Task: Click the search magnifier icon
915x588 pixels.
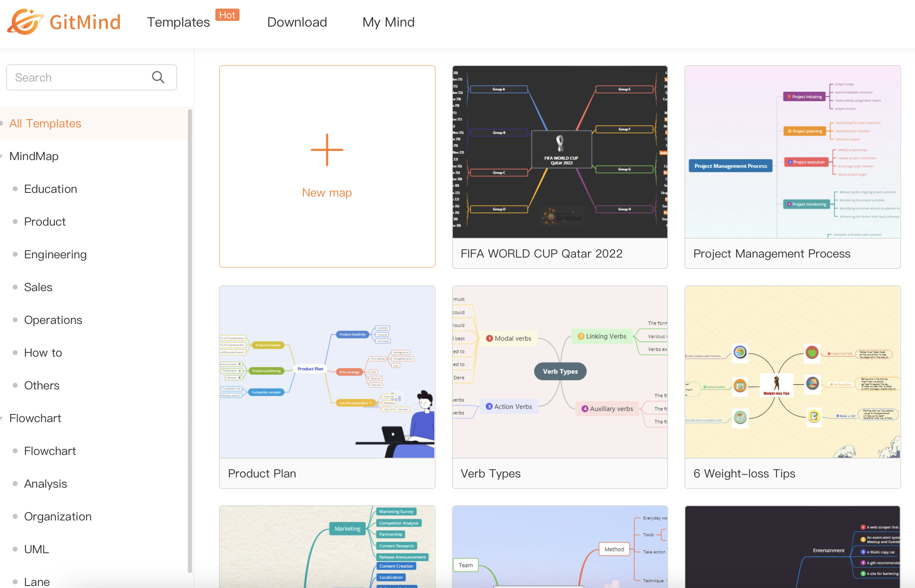Action: coord(158,77)
